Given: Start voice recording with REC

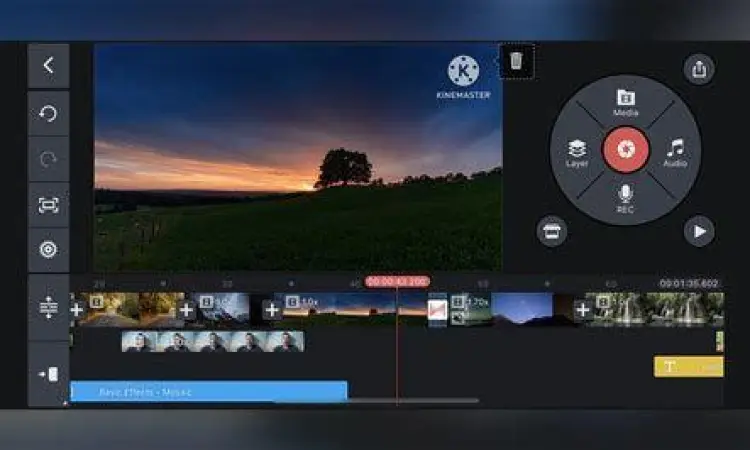Looking at the screenshot, I should pyautogui.click(x=625, y=199).
